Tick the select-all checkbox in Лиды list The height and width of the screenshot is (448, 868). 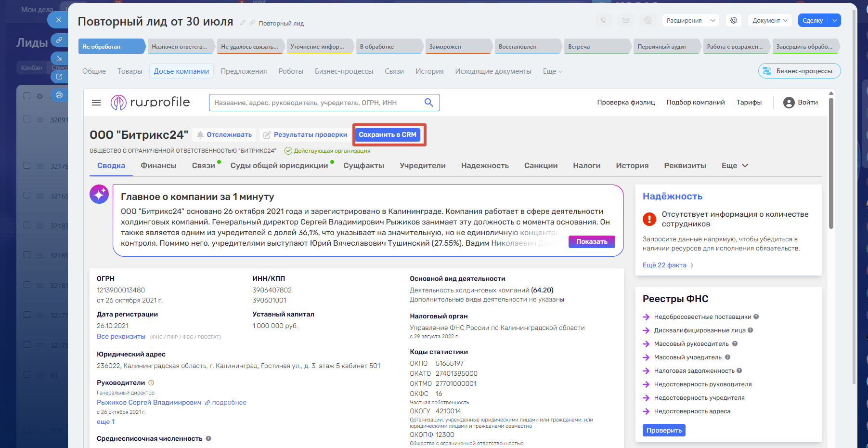(x=27, y=96)
